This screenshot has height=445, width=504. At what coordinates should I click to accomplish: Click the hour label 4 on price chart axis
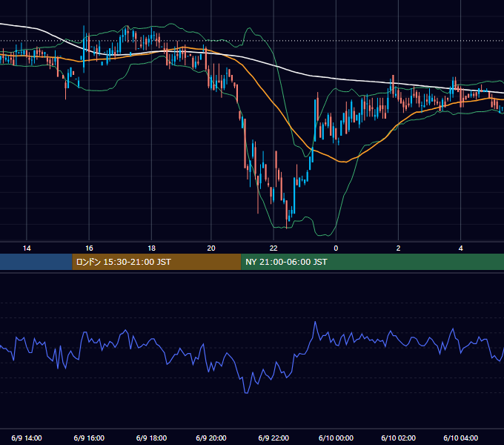460,248
